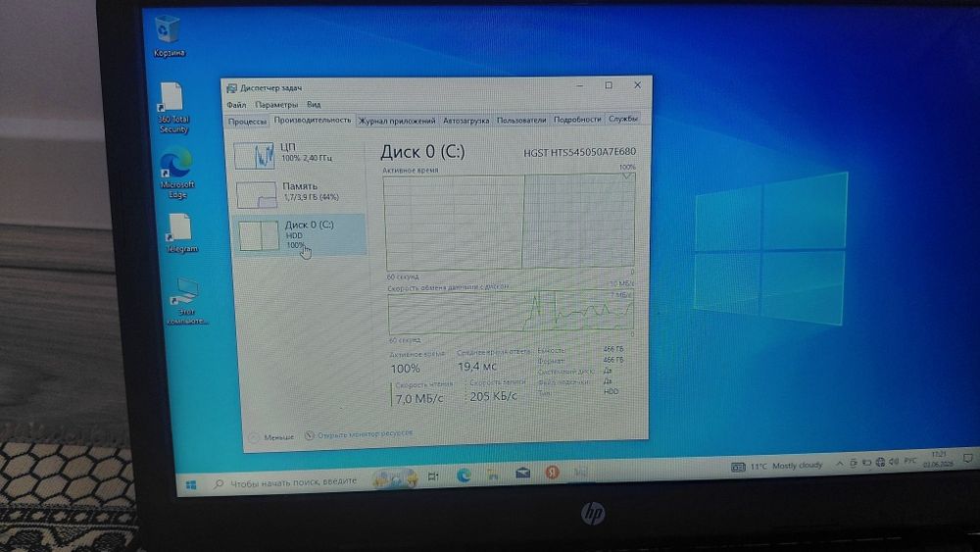Viewport: 980px width, 552px height.
Task: Click the network icon in system tray
Action: click(880, 462)
